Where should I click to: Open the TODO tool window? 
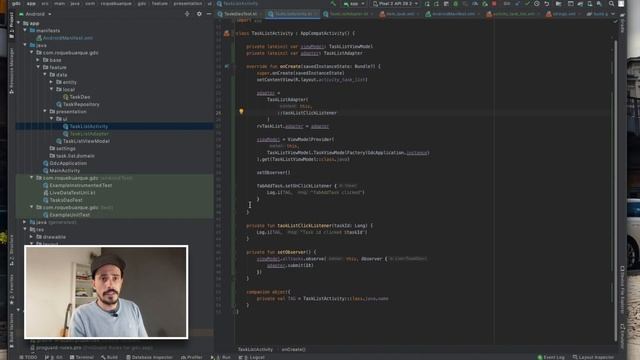tap(29, 357)
